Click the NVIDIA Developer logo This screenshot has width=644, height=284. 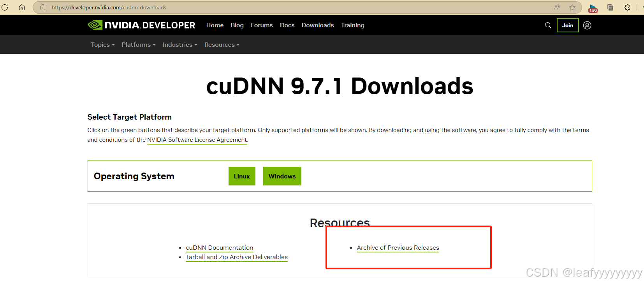tap(141, 25)
